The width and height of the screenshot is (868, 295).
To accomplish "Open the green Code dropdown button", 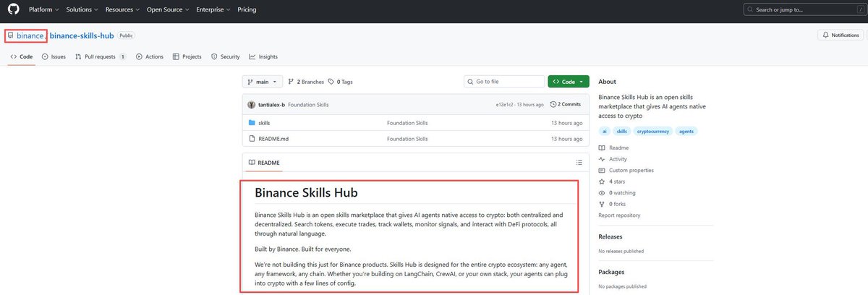I will pos(569,82).
